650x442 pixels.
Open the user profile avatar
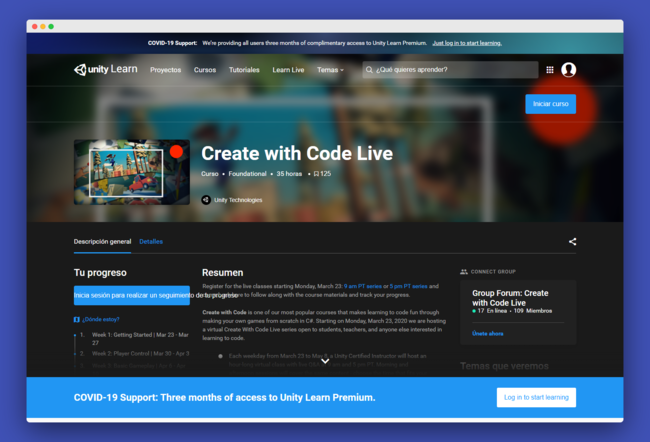(568, 69)
